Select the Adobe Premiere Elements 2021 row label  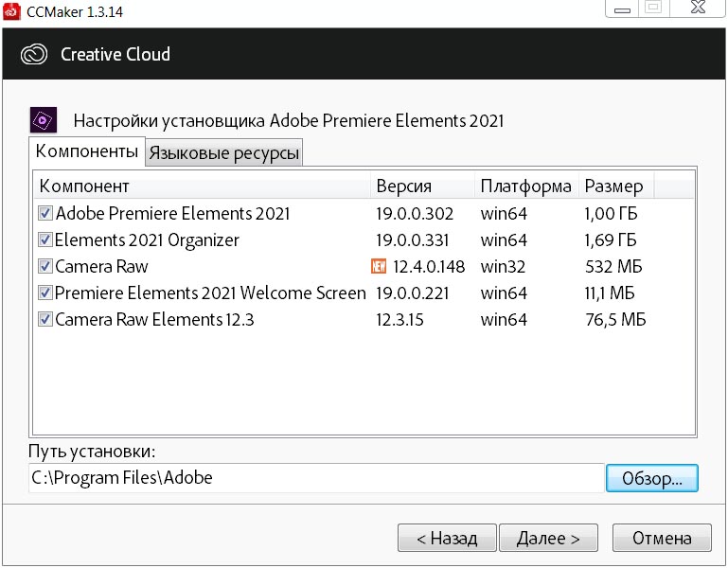click(172, 214)
